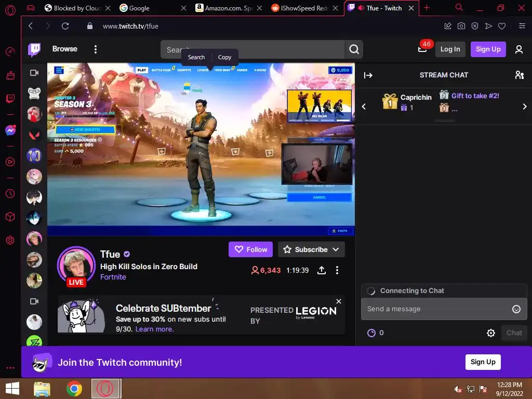Click the search magnifier button on Twitch
This screenshot has height=399, width=532.
[354, 49]
